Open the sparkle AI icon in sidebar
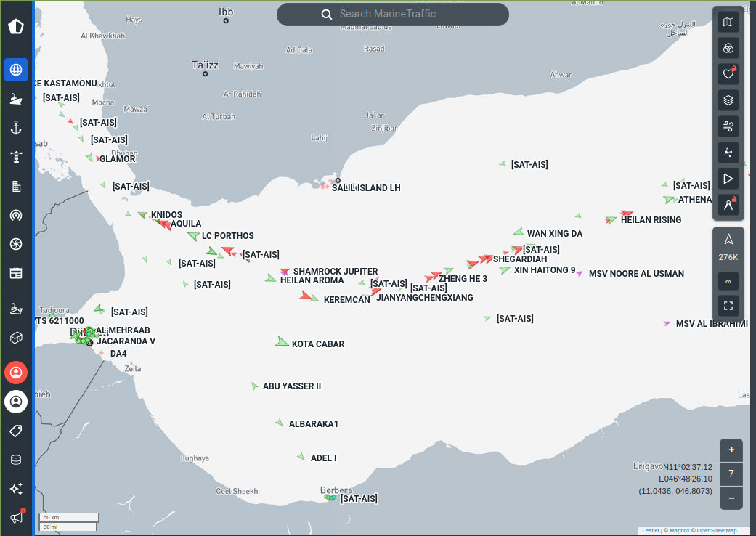 point(16,489)
